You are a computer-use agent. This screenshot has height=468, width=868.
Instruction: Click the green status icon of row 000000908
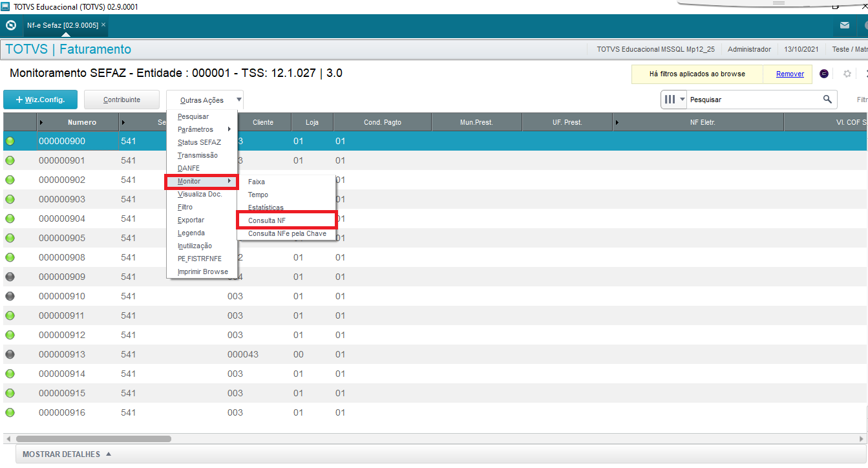(10, 257)
